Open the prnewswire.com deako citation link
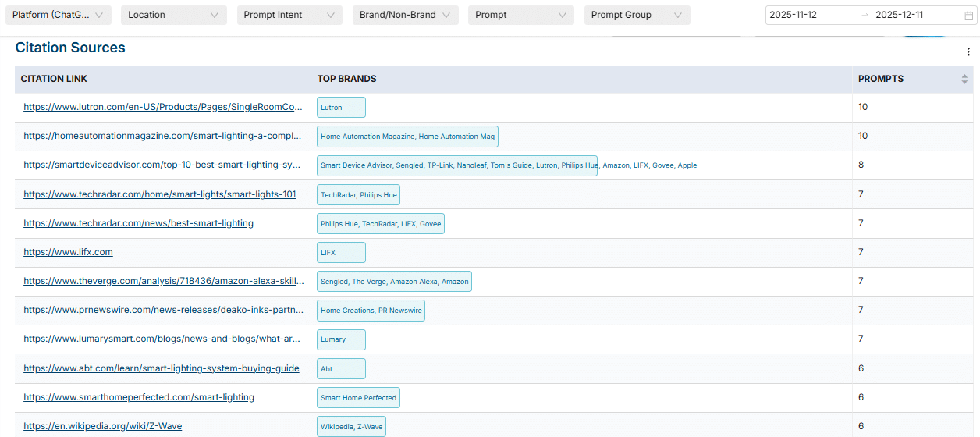 tap(163, 310)
